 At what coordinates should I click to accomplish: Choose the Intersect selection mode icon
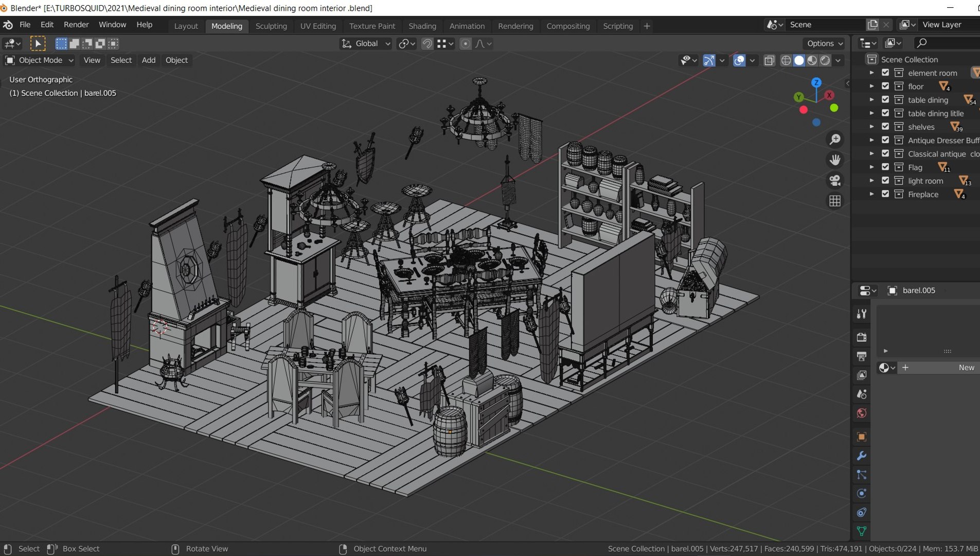click(113, 44)
